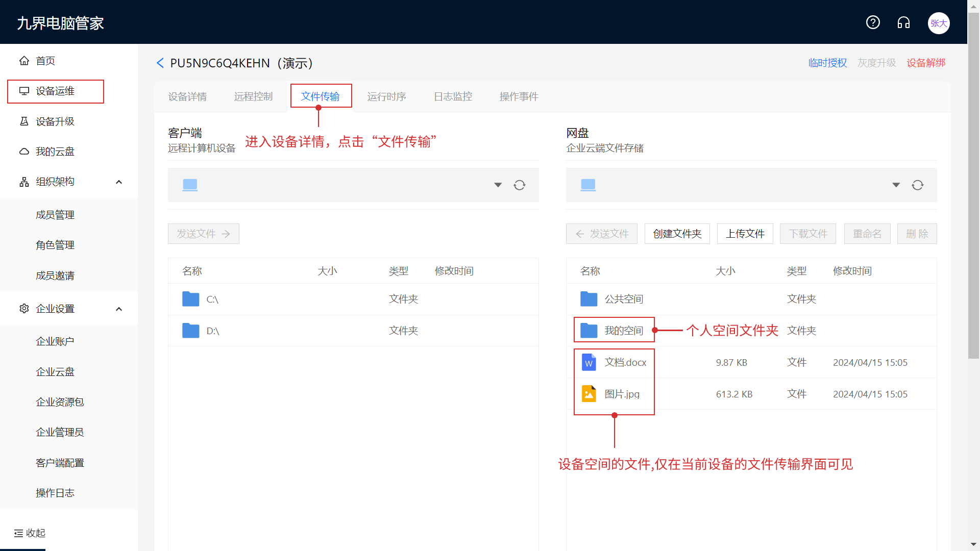Viewport: 980px width, 551px height.
Task: Click the 删除 button
Action: [x=917, y=234]
